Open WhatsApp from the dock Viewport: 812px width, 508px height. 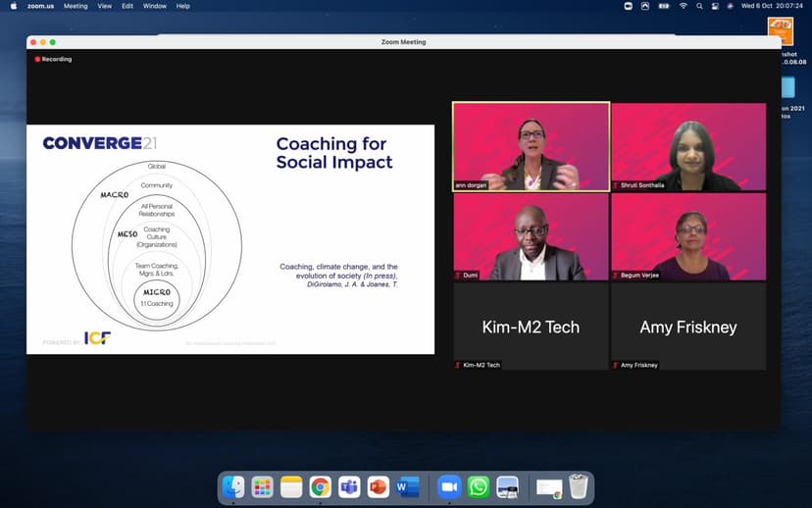point(478,487)
